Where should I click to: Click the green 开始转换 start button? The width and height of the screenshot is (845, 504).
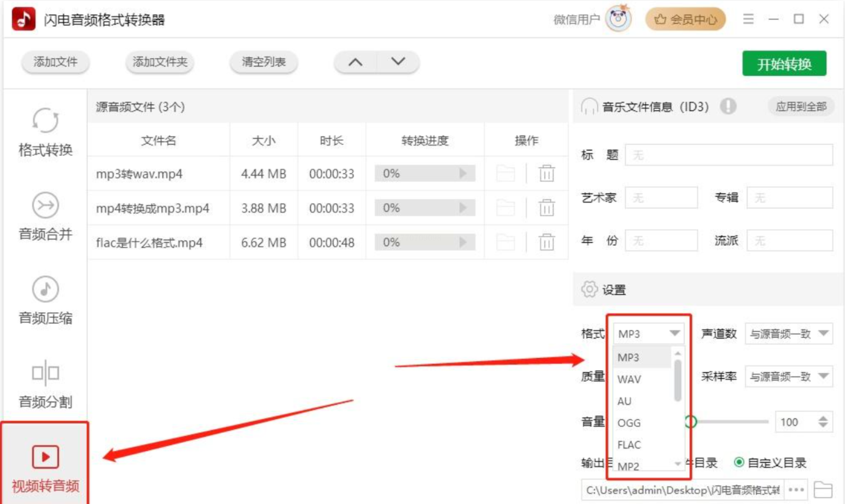click(784, 64)
